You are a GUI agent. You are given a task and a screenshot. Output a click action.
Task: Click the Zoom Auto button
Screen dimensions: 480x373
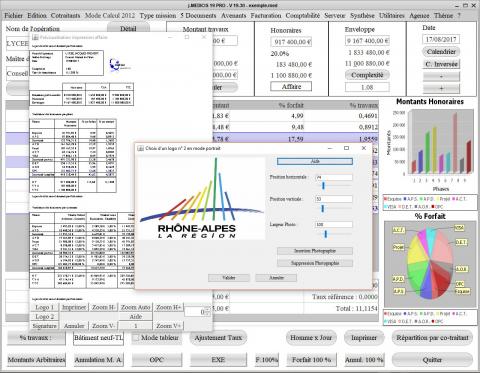(135, 307)
